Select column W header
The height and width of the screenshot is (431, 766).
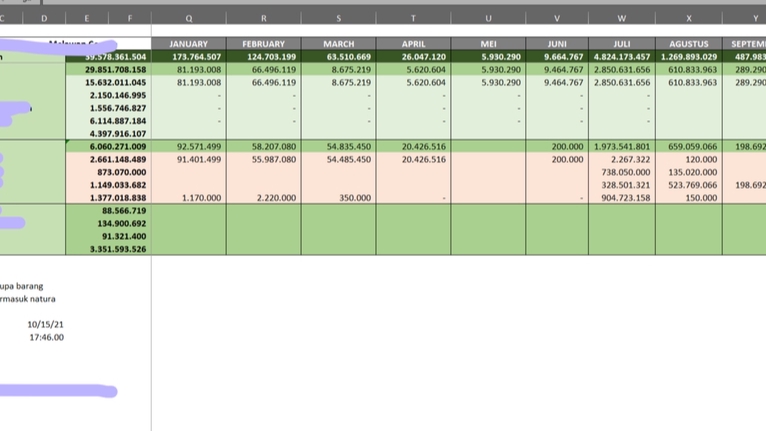point(621,18)
